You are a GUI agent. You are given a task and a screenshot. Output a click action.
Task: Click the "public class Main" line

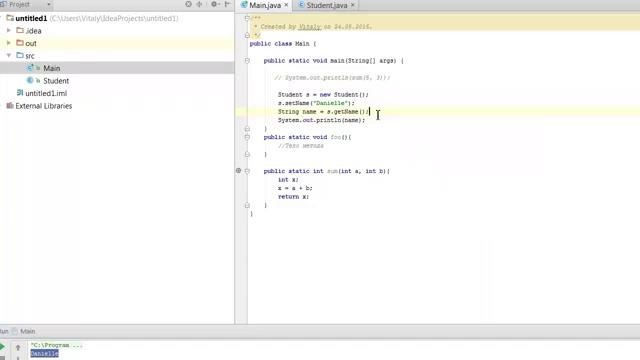283,44
